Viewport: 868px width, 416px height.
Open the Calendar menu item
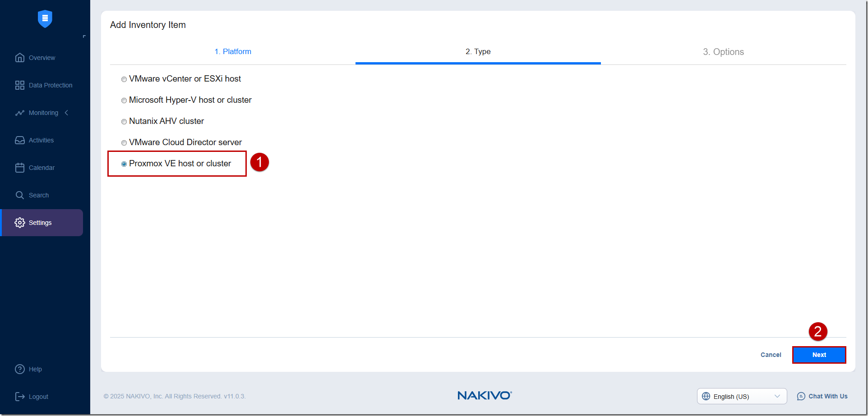(x=42, y=168)
